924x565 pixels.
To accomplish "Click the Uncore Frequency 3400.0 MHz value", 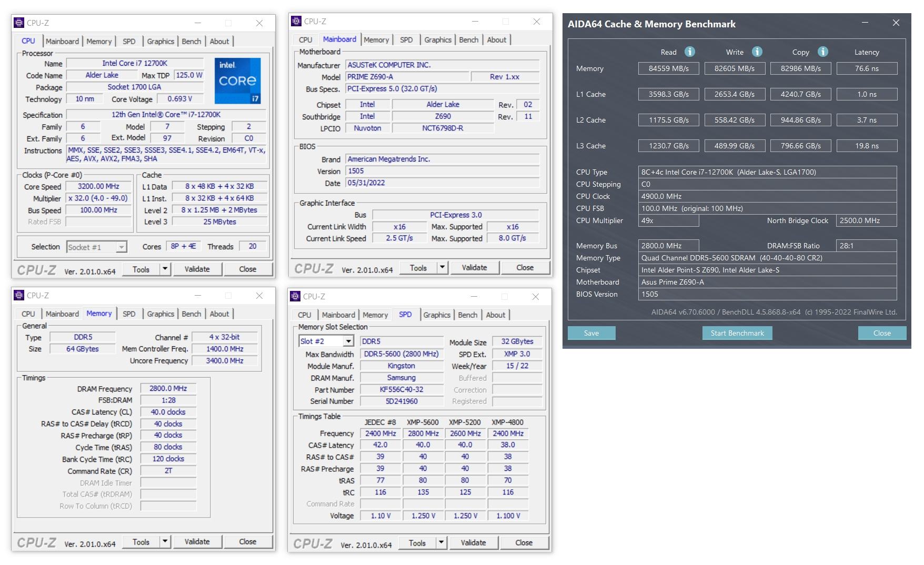I will pyautogui.click(x=225, y=361).
